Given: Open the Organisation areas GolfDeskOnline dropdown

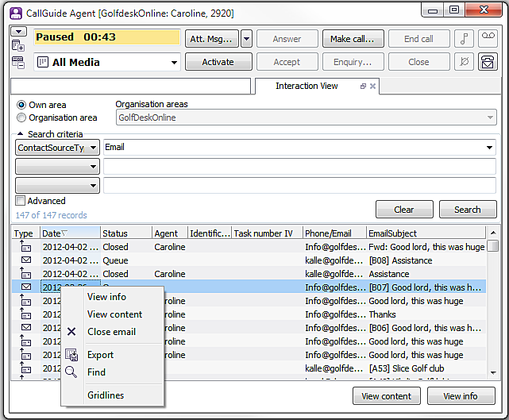Looking at the screenshot, I should pyautogui.click(x=490, y=118).
